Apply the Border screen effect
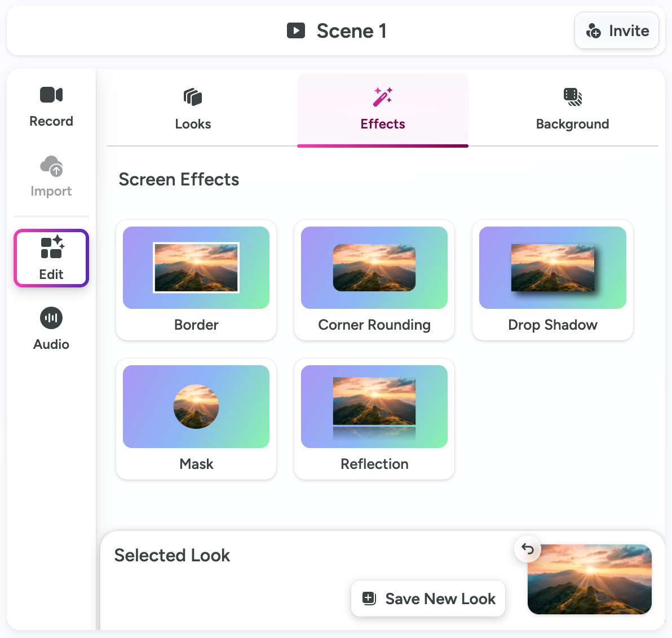Viewport: 672px width, 638px height. tap(196, 280)
